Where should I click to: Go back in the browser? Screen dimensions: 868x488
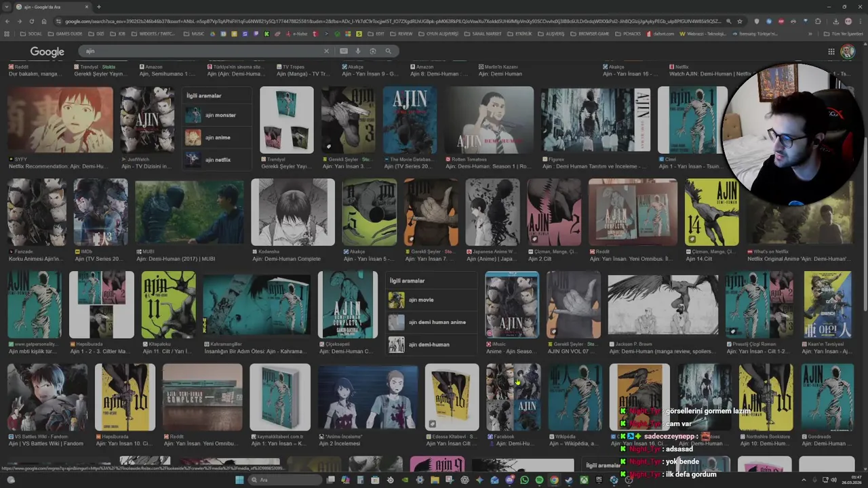(x=7, y=21)
